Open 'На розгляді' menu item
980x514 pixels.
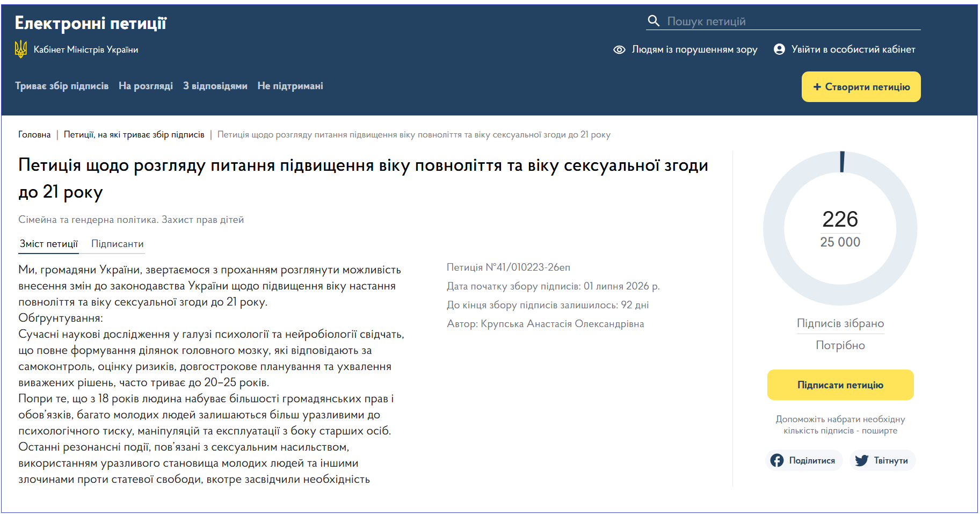(146, 86)
